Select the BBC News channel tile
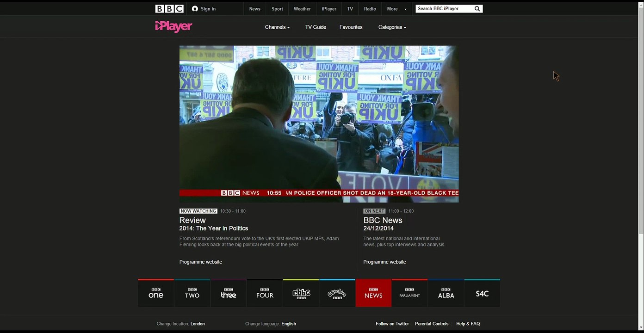This screenshot has height=333, width=644. tap(373, 293)
